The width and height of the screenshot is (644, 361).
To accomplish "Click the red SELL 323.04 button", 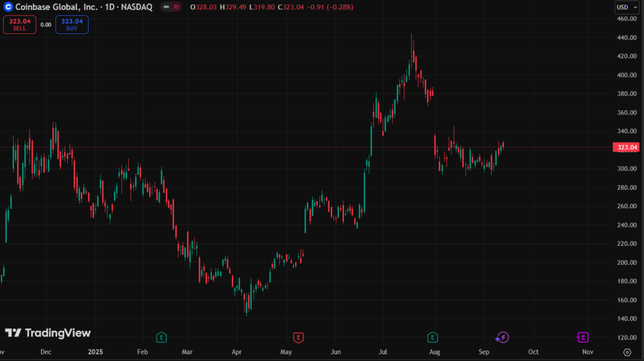I will pos(19,25).
